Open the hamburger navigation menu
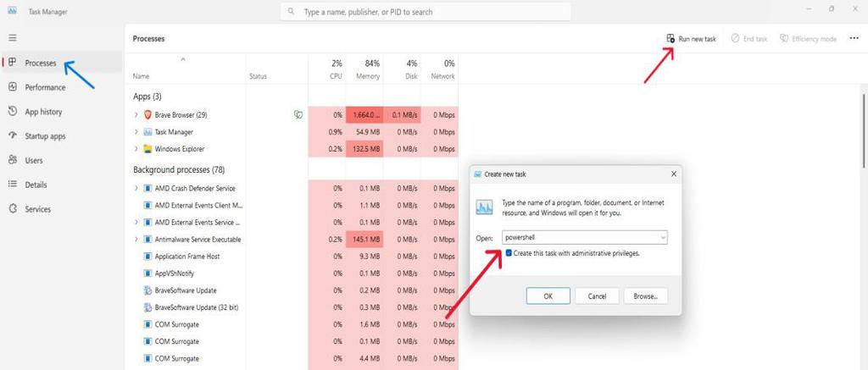Viewport: 868px width, 370px height. (12, 38)
